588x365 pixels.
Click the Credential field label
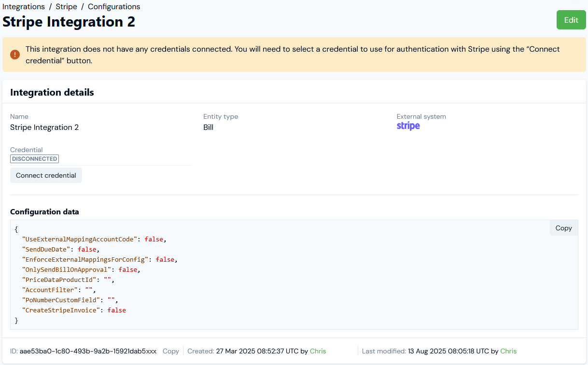(x=27, y=150)
